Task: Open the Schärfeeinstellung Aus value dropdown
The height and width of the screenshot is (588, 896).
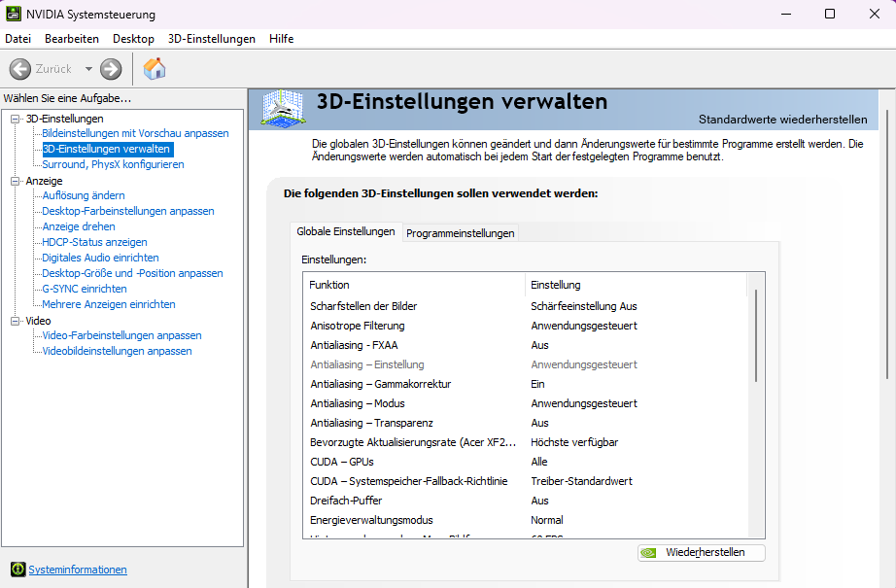Action: coord(583,306)
